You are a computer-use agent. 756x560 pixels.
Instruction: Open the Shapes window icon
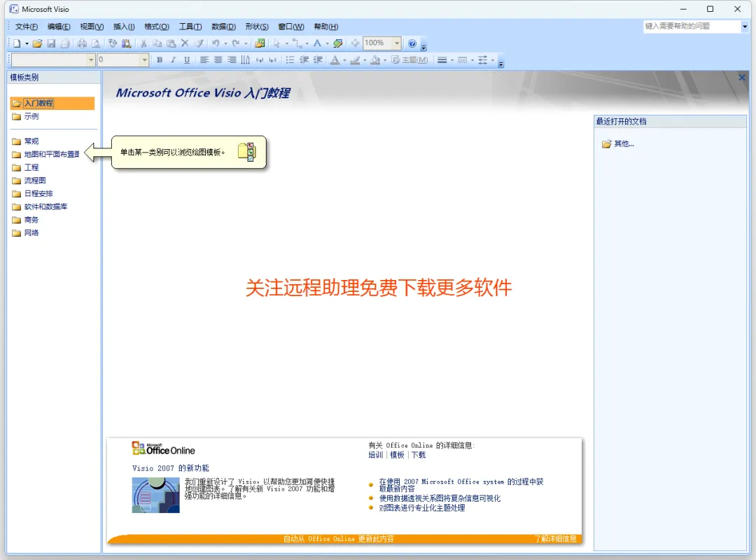point(260,43)
